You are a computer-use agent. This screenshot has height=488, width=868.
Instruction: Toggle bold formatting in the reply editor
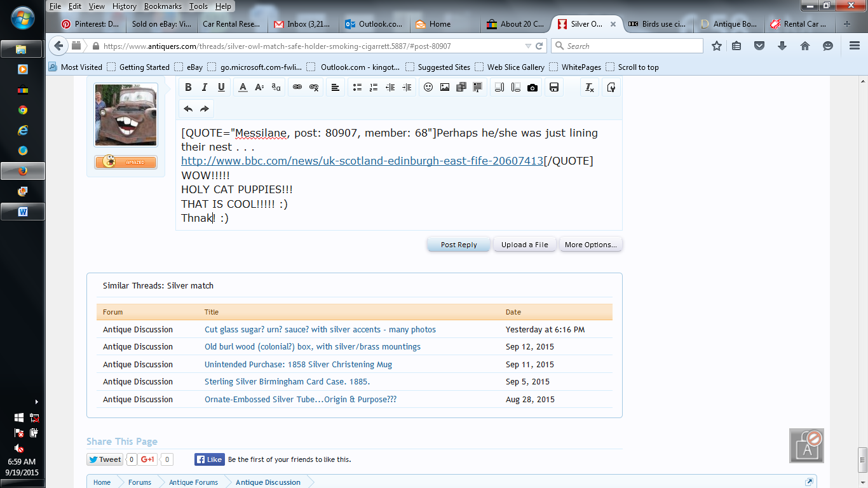(188, 88)
